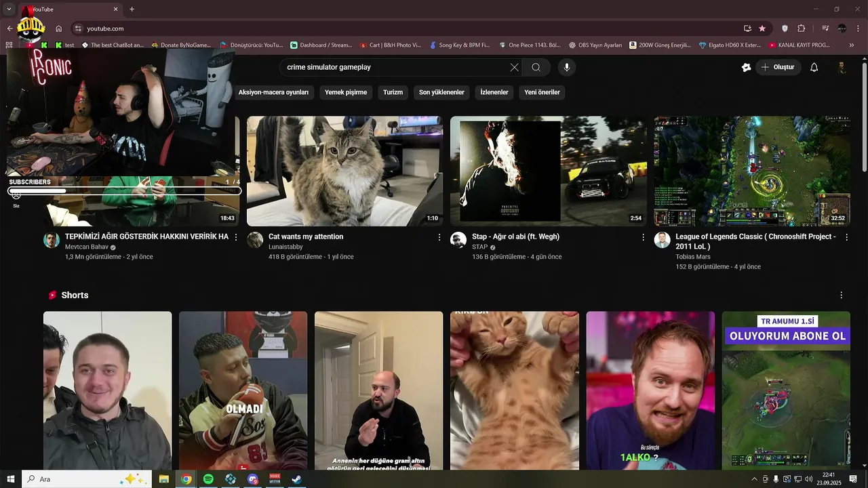Open bookmark 'Song Key & BPM Fi...'
This screenshot has width=868, height=488.
coord(459,45)
